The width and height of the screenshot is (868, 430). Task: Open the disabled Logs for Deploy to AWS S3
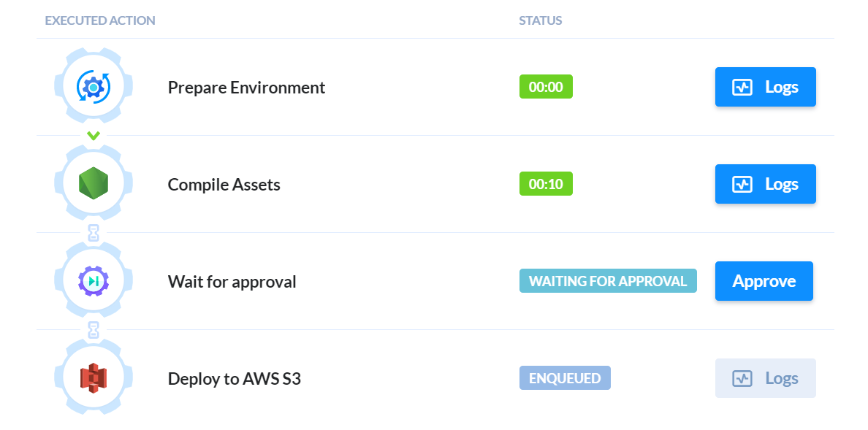766,378
